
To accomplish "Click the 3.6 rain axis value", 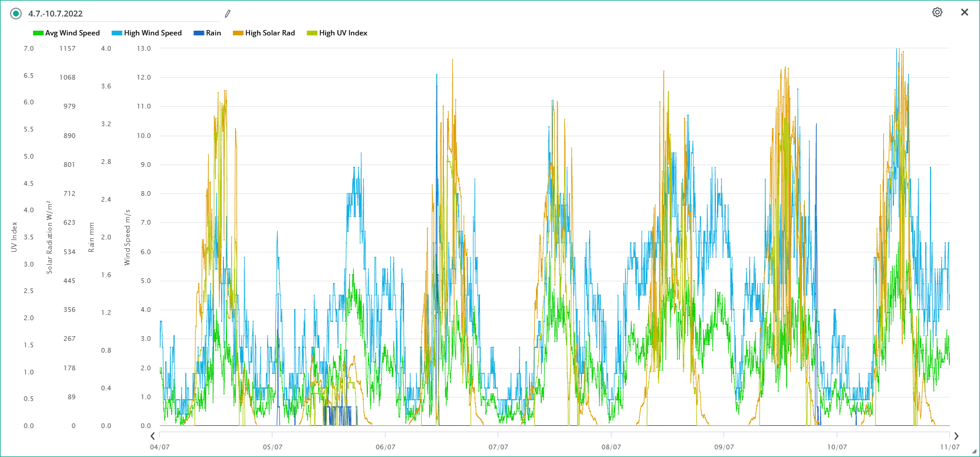I will click(106, 86).
